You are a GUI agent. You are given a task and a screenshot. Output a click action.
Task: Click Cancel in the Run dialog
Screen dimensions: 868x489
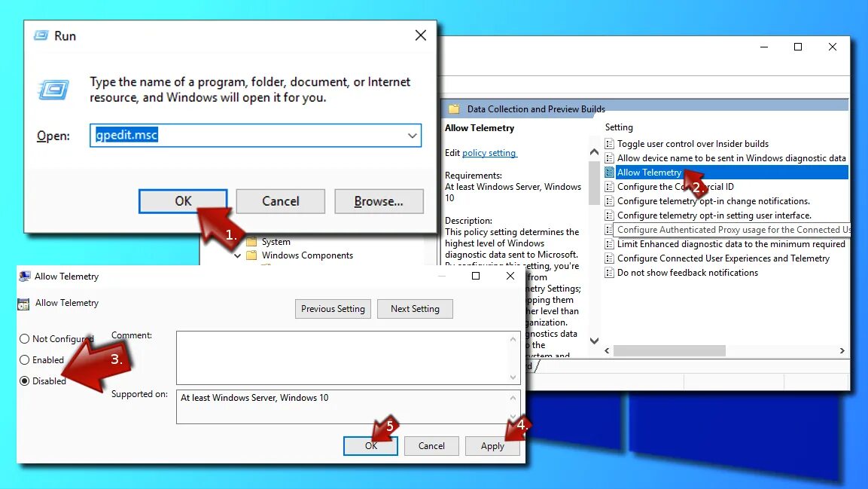tap(281, 201)
